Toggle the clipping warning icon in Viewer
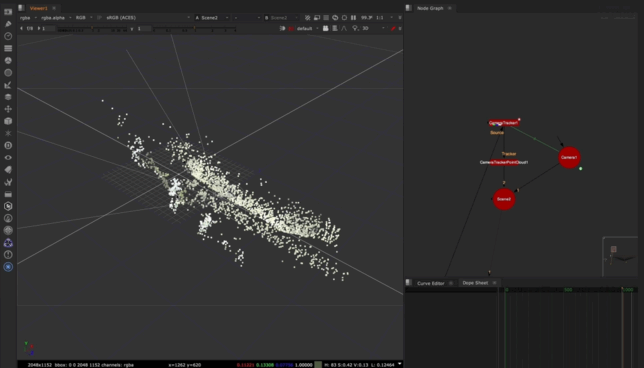 click(x=307, y=18)
